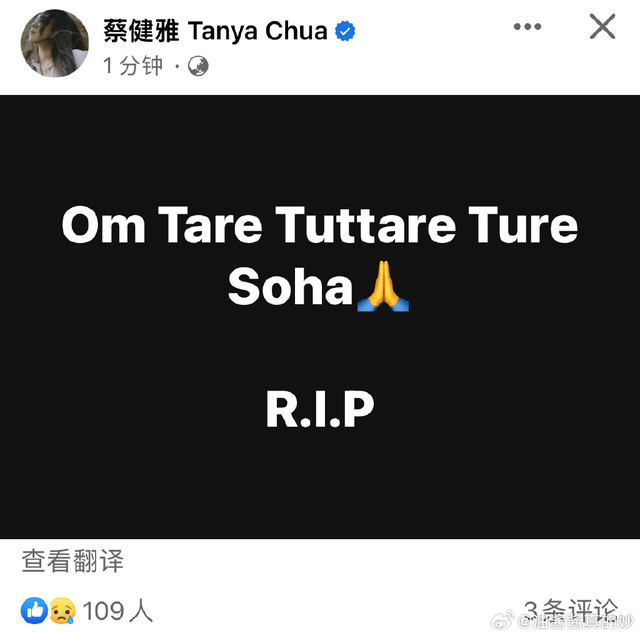This screenshot has height=636, width=640.
Task: Click the blue verified badge
Action: tap(345, 31)
